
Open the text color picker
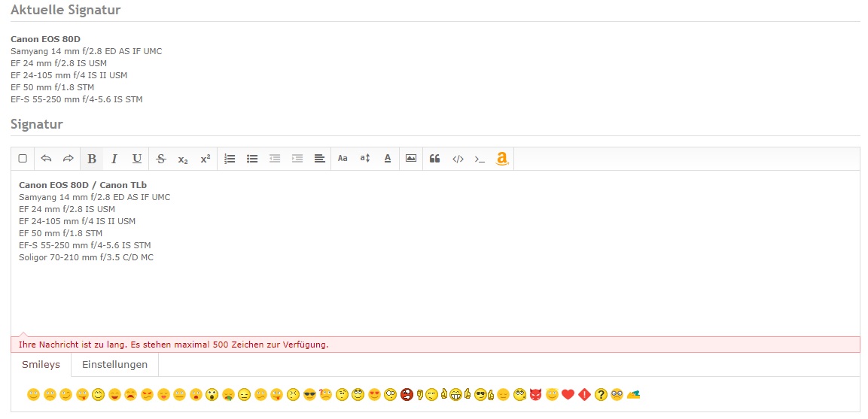point(388,159)
